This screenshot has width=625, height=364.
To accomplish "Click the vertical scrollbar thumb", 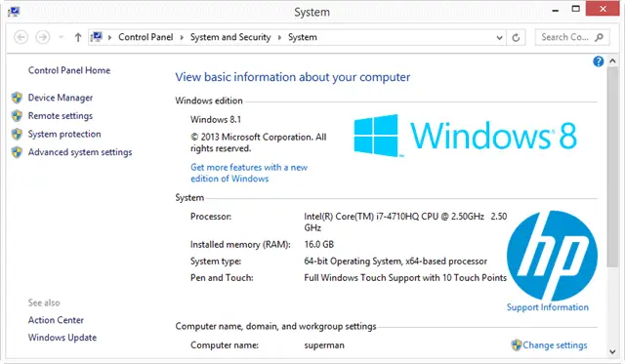I will (x=612, y=167).
